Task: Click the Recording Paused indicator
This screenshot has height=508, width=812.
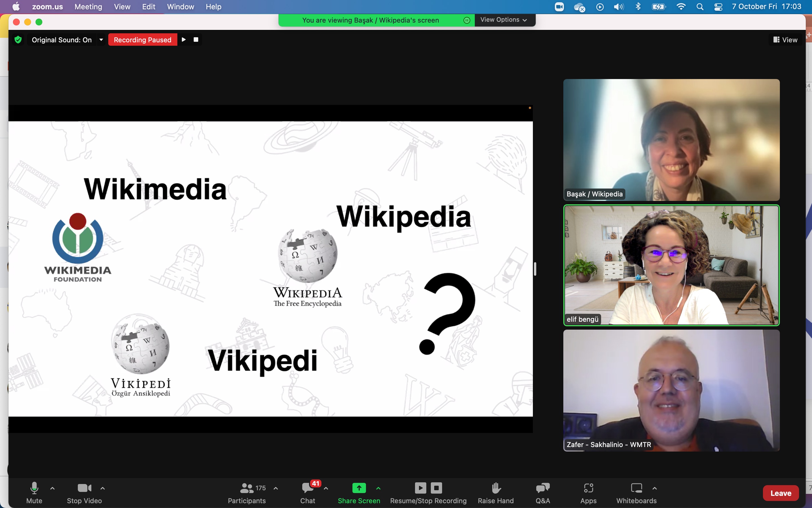Action: point(143,40)
